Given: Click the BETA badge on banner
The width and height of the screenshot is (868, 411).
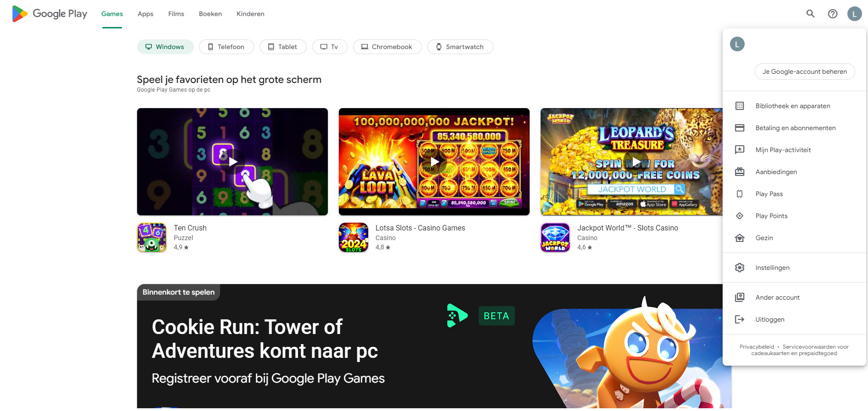Looking at the screenshot, I should pyautogui.click(x=497, y=316).
